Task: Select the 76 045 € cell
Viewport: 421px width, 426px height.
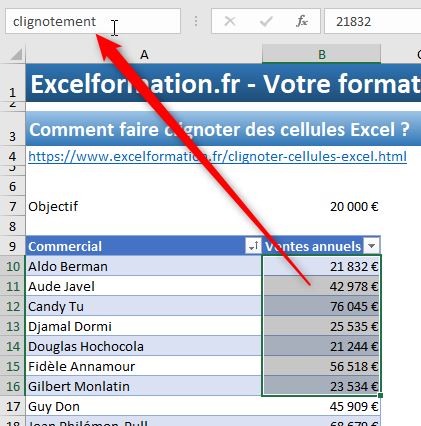Action: pyautogui.click(x=321, y=306)
